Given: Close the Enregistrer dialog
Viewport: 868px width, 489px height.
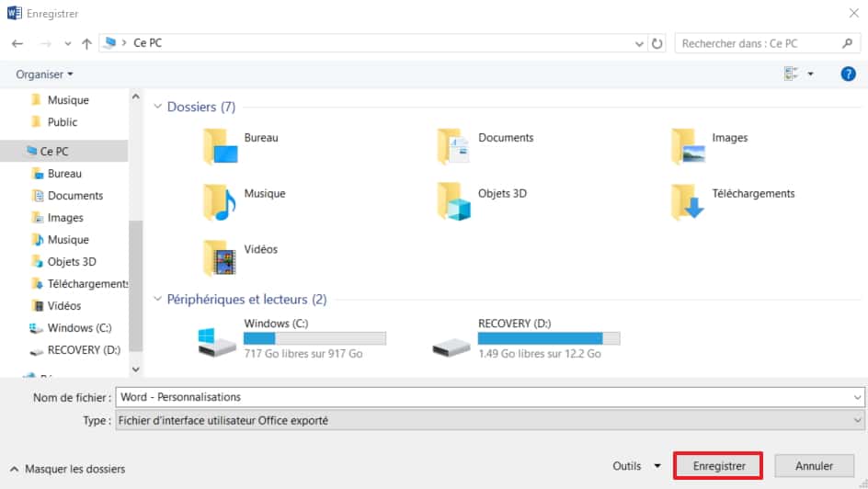Looking at the screenshot, I should (x=853, y=13).
